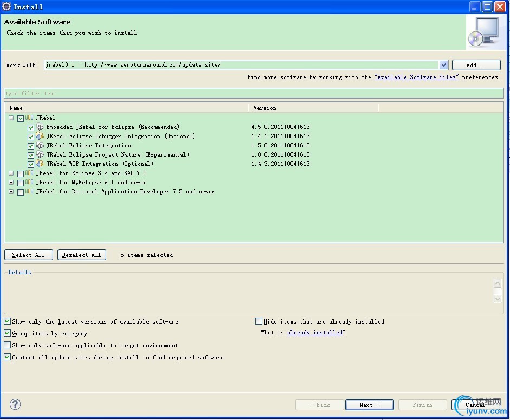Open the already installed link
The width and height of the screenshot is (510, 420).
(315, 332)
